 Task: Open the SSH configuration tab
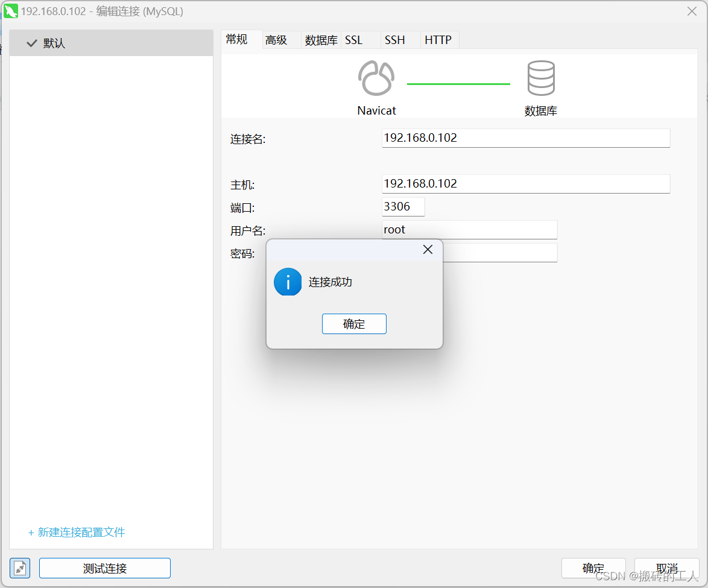[x=394, y=40]
